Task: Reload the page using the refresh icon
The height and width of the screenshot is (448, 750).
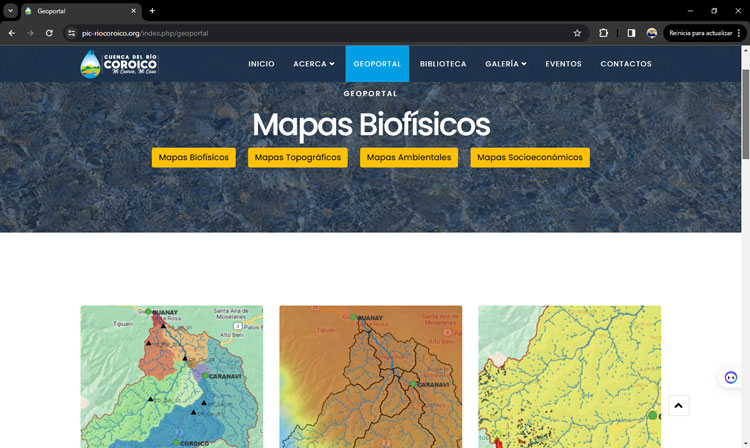Action: pyautogui.click(x=49, y=33)
